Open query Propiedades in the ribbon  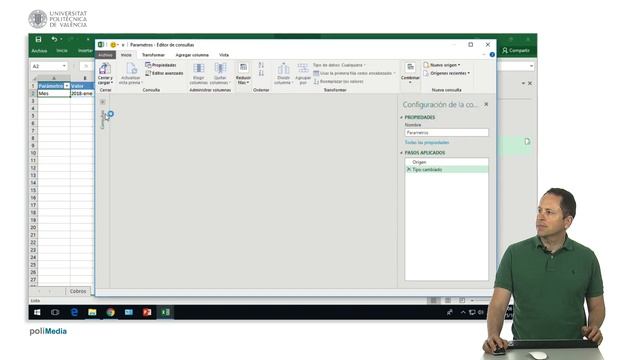point(161,65)
